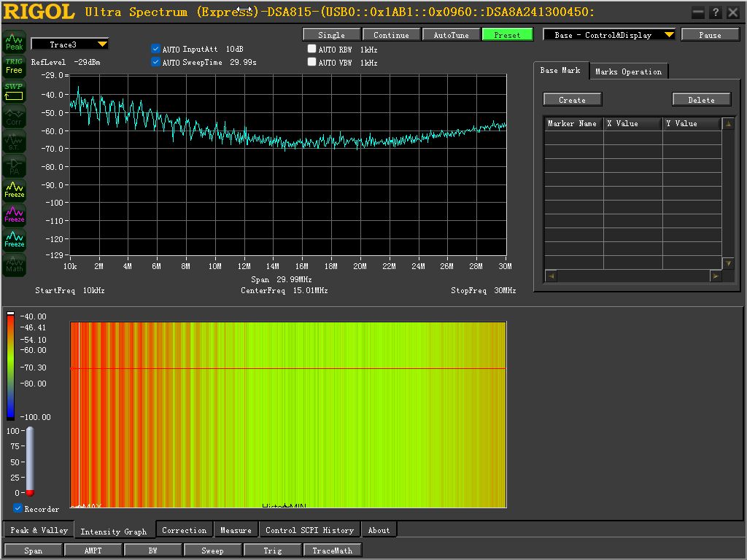Click the red horizontal line on intensity graph
This screenshot has height=560, width=747.
click(288, 368)
